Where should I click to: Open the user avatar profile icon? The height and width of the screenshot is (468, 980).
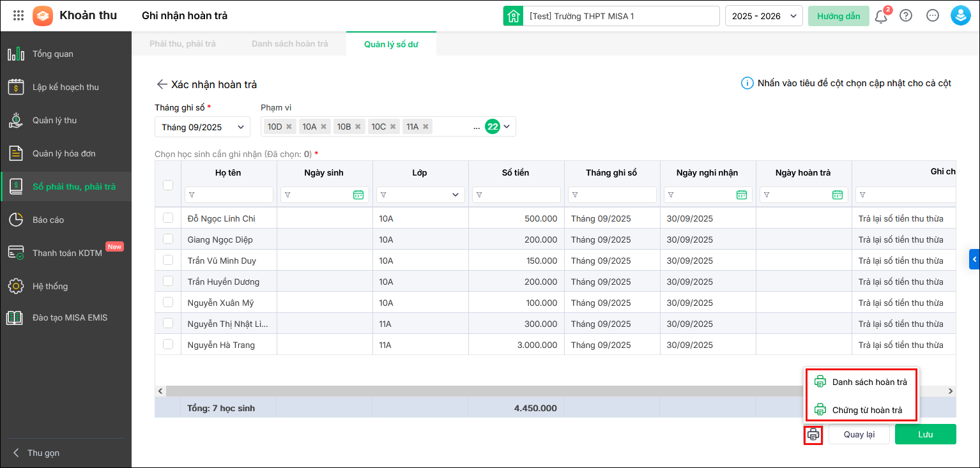click(x=960, y=16)
